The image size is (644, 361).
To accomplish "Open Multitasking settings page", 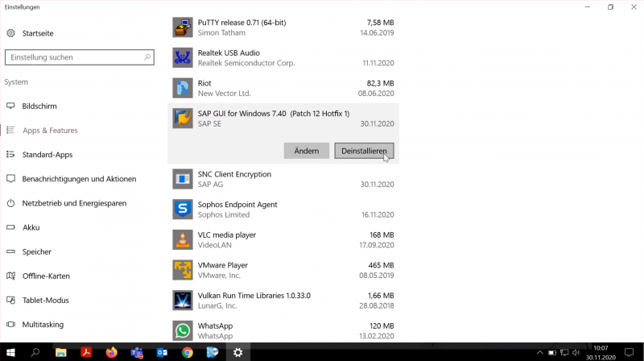I will 43,325.
